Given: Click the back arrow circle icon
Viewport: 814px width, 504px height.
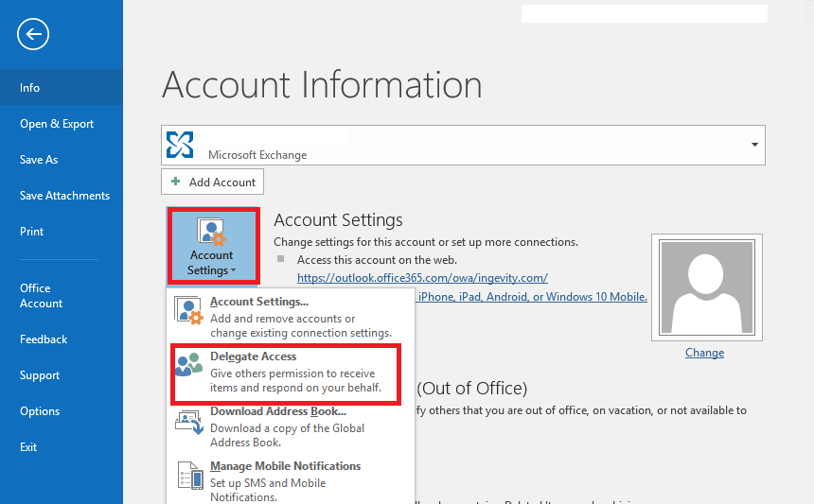Looking at the screenshot, I should (x=33, y=34).
